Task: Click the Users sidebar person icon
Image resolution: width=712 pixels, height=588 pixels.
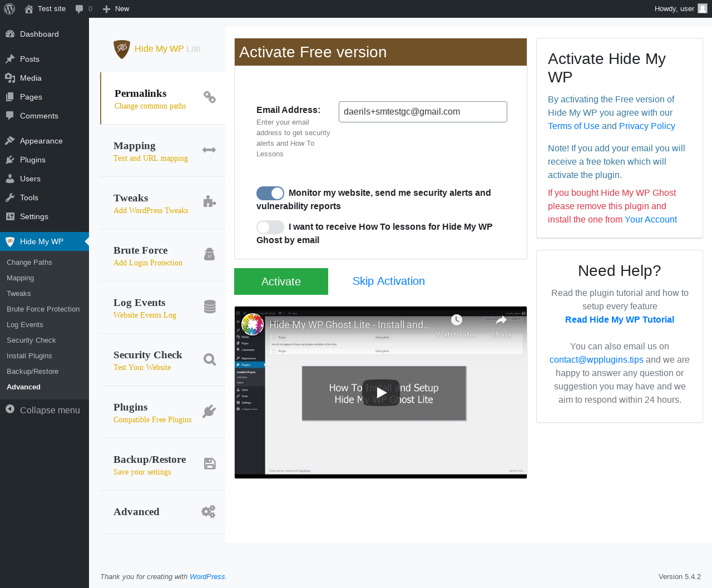Action: [x=10, y=179]
